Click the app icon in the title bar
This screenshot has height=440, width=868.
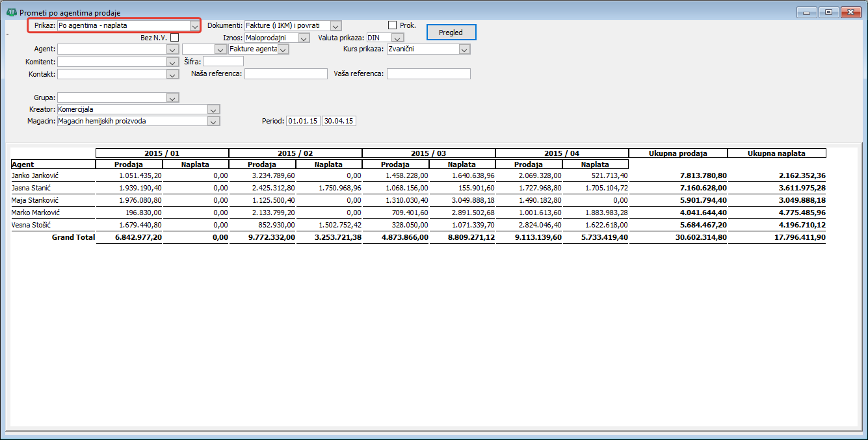coord(11,12)
